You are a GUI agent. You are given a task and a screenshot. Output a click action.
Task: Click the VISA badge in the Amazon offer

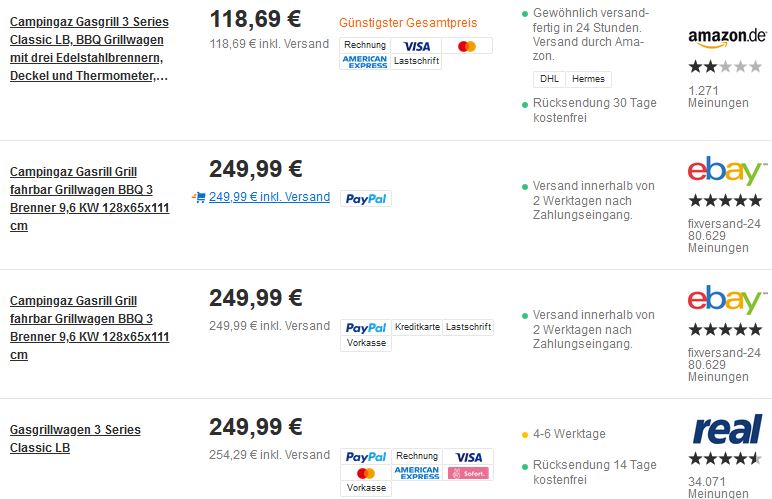(x=417, y=46)
